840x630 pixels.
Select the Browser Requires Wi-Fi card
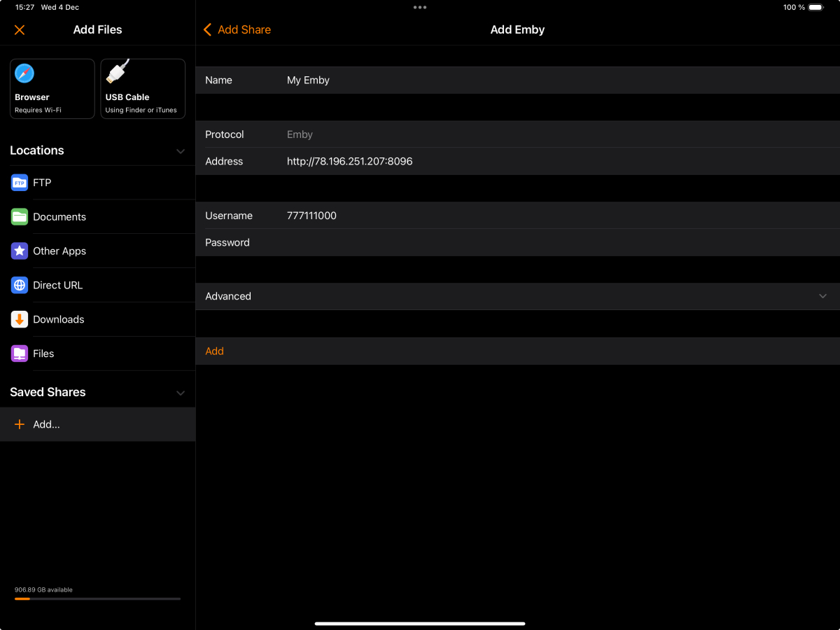52,89
